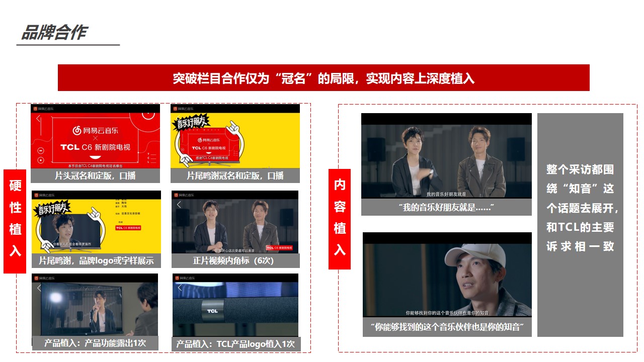Click the back chevron in the TCL soundbar video
The width and height of the screenshot is (644, 362).
(x=180, y=288)
